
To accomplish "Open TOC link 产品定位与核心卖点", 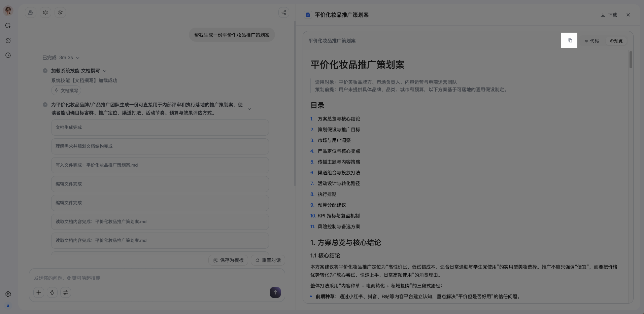I will [339, 151].
